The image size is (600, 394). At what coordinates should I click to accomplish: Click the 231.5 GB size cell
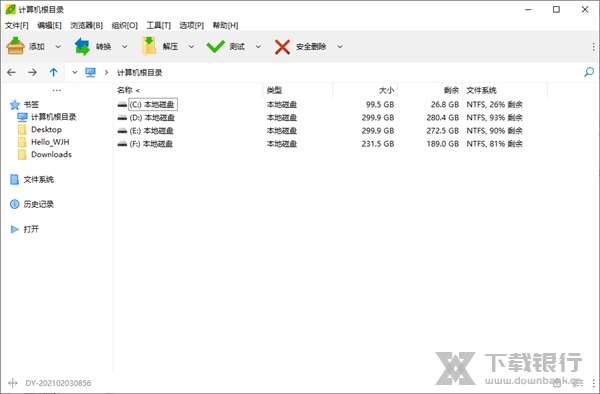pyautogui.click(x=378, y=144)
